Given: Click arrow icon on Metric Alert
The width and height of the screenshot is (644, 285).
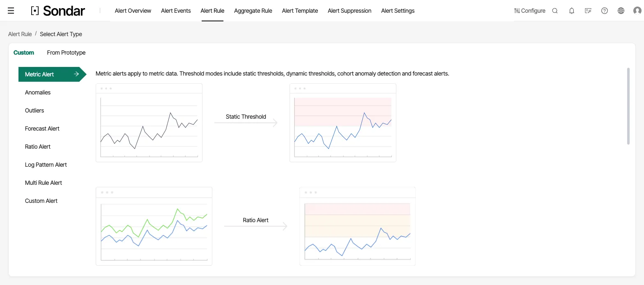Looking at the screenshot, I should 76,74.
